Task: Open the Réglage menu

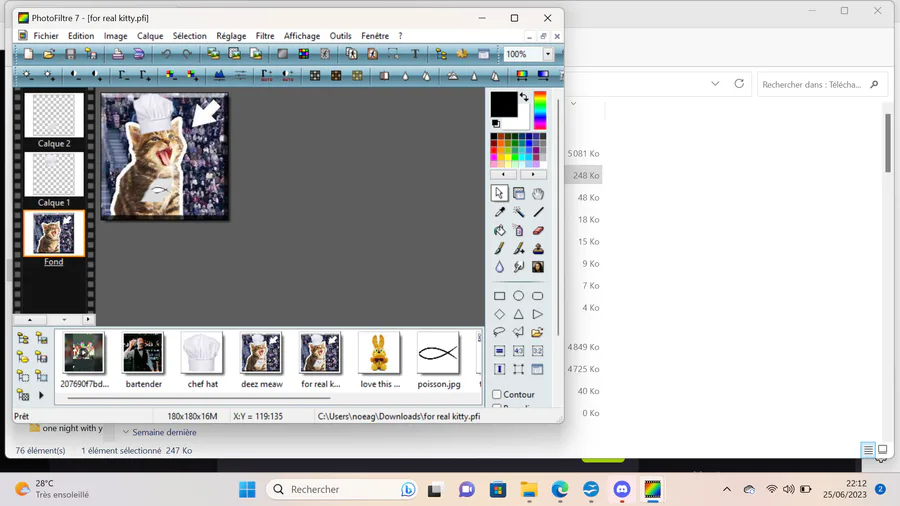Action: (x=231, y=36)
